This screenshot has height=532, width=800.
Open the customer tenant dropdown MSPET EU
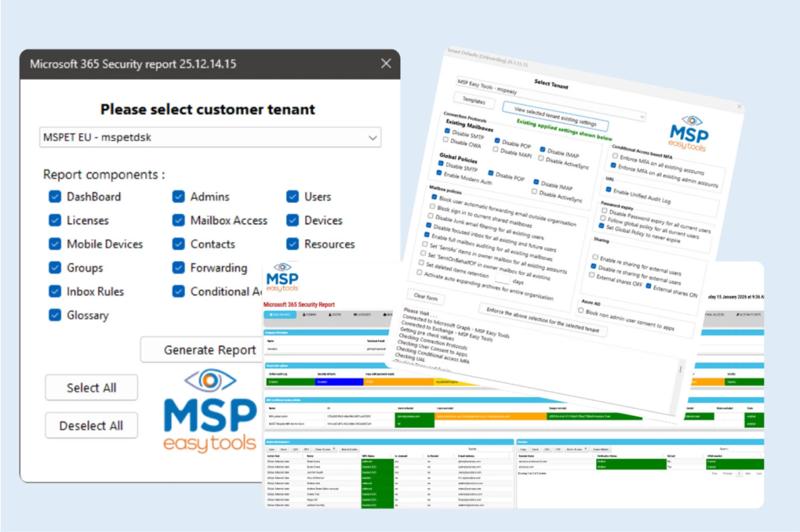(x=210, y=137)
